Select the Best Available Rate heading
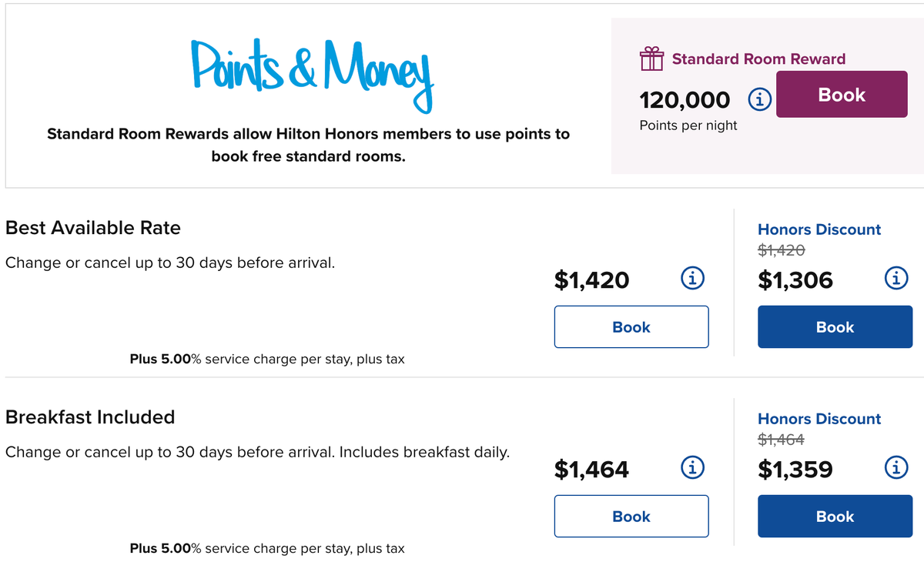 [92, 228]
